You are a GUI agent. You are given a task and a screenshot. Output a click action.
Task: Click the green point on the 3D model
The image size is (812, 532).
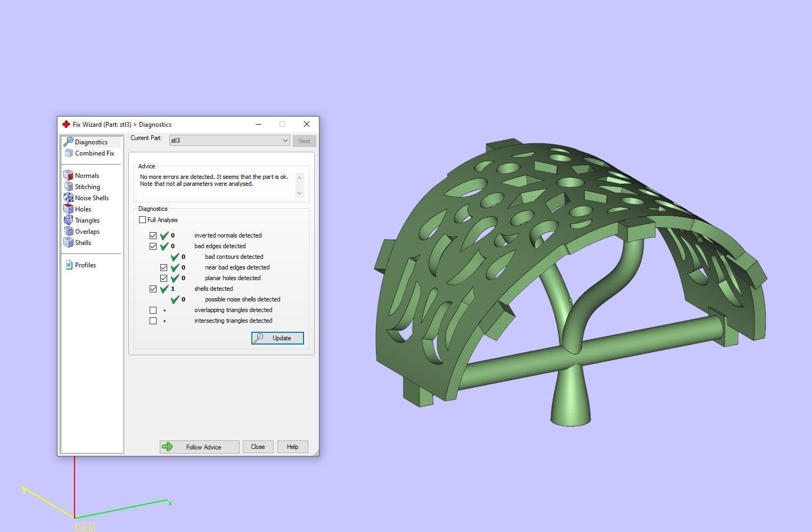[570, 301]
